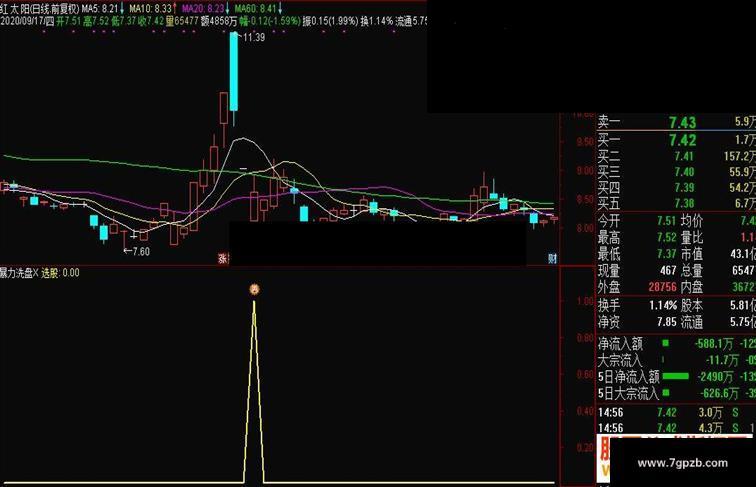The image size is (756, 487).
Task: Click the 11.39 high price label
Action: click(x=254, y=37)
